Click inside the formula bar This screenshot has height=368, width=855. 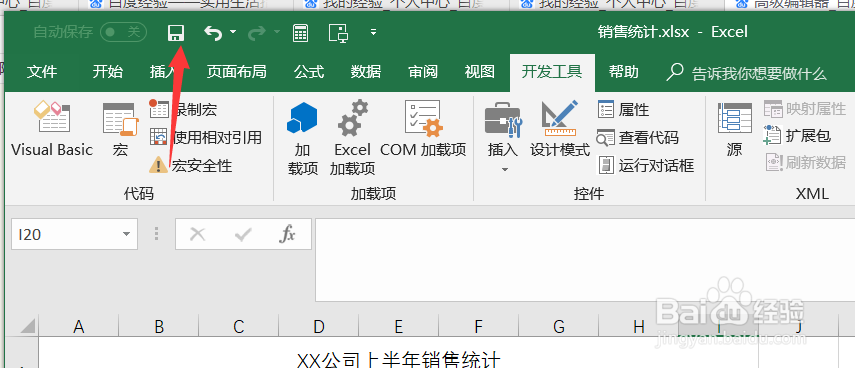[x=585, y=260]
